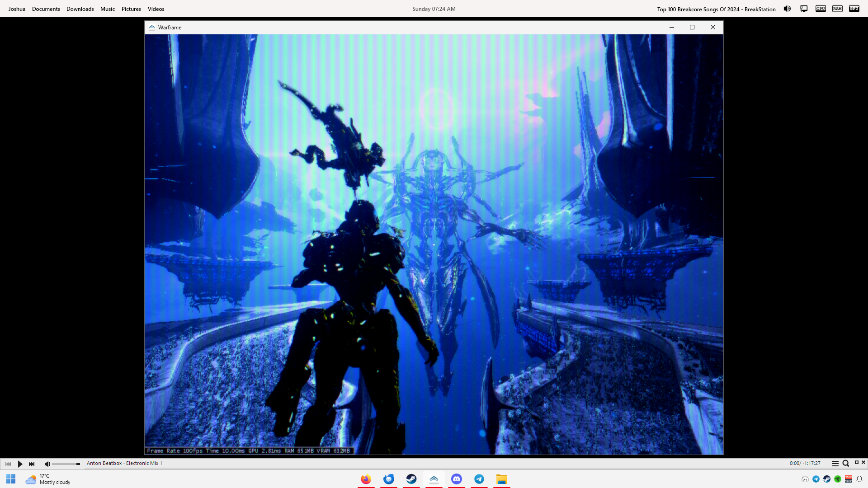868x488 pixels.
Task: Click the speaker volume icon in top bar
Action: pos(787,9)
